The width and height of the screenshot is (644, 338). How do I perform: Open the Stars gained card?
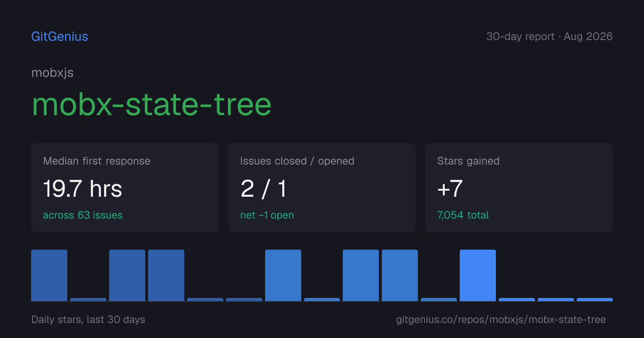point(519,188)
